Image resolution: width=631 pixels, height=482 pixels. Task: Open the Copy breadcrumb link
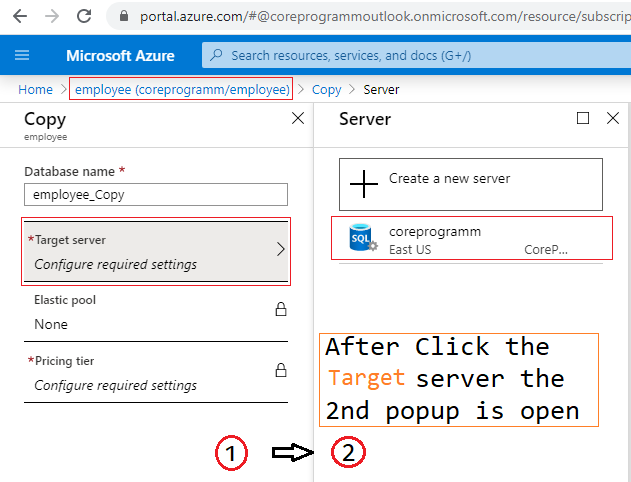[326, 89]
